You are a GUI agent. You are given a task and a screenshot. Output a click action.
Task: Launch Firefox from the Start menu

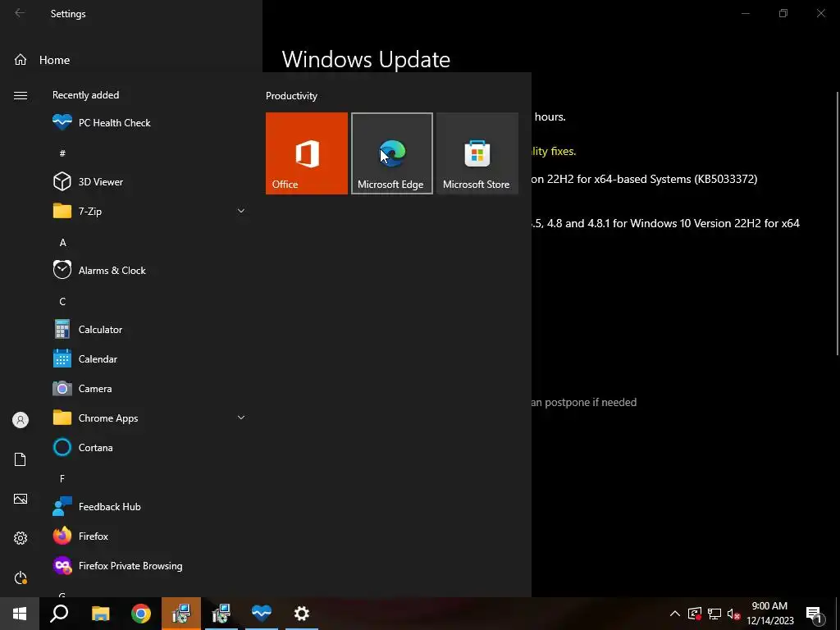(149, 536)
